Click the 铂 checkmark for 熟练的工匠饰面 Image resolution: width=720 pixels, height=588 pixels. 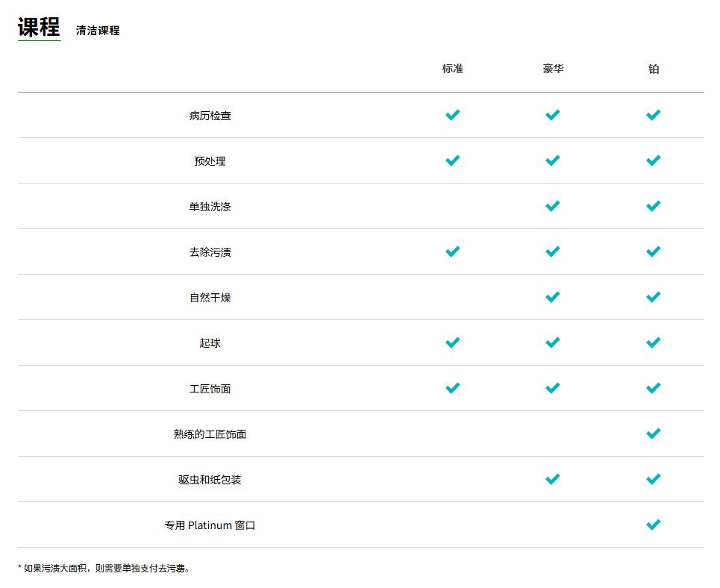tap(653, 434)
